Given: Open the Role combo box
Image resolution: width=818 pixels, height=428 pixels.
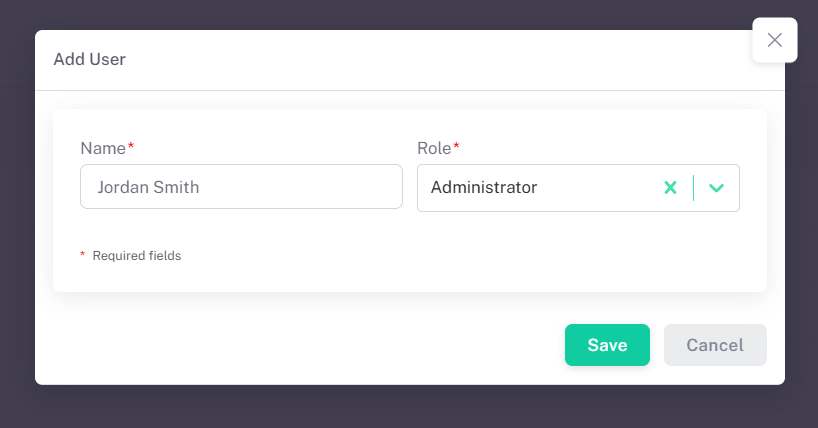Looking at the screenshot, I should [540, 188].
